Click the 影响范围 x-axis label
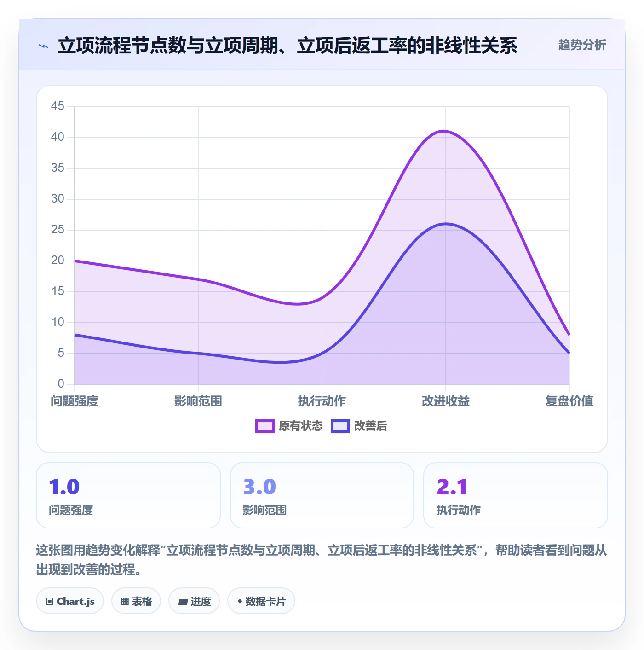 198,401
